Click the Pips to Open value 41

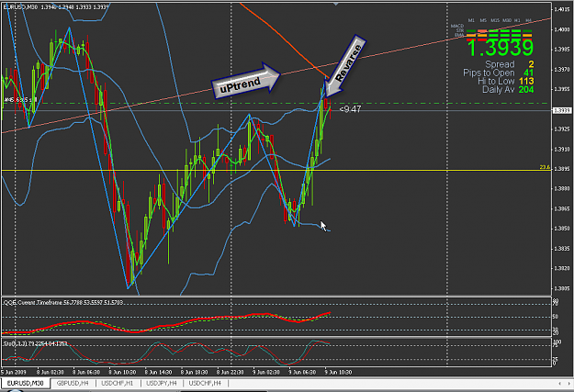click(528, 73)
